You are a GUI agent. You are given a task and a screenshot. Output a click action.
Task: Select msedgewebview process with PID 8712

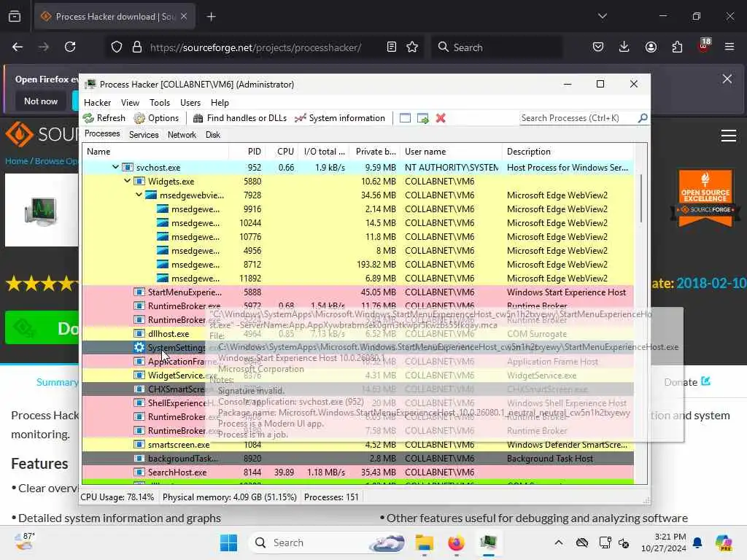point(357,264)
